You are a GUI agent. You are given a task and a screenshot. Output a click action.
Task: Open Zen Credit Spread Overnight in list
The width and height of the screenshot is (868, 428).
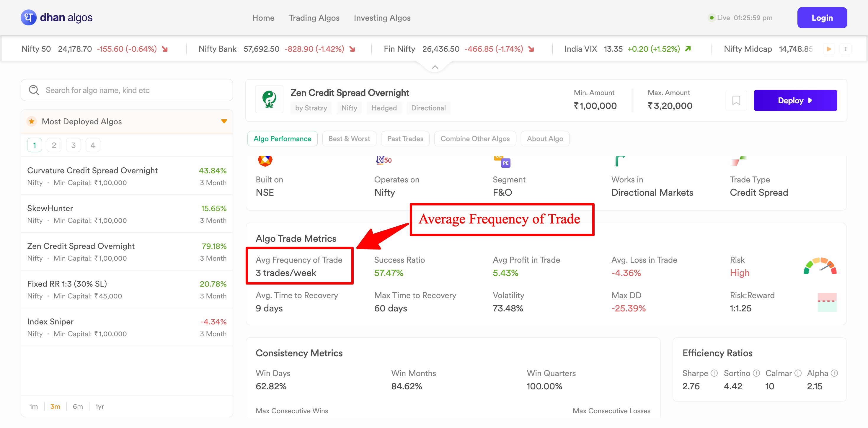tap(127, 251)
